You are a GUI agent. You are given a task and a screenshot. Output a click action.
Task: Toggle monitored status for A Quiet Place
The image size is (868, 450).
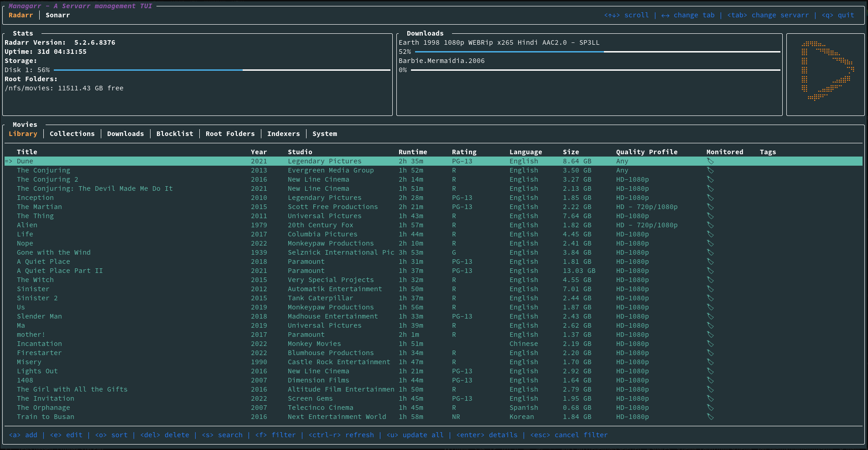pos(710,262)
